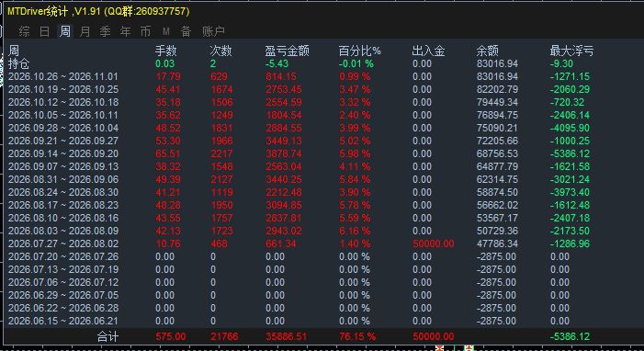Click trade count 2217
This screenshot has height=351, width=644.
coord(221,153)
